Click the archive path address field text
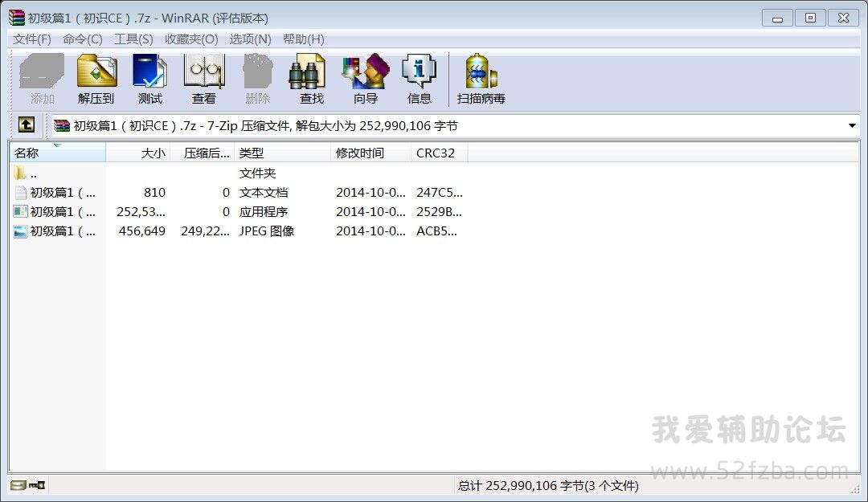Viewport: 868px width, 502px height. [x=266, y=125]
